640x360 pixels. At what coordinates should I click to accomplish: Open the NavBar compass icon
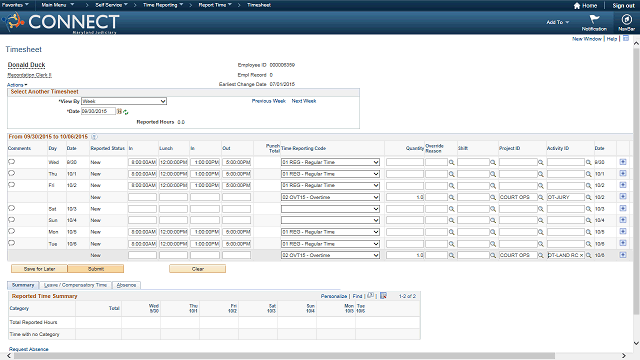point(627,19)
